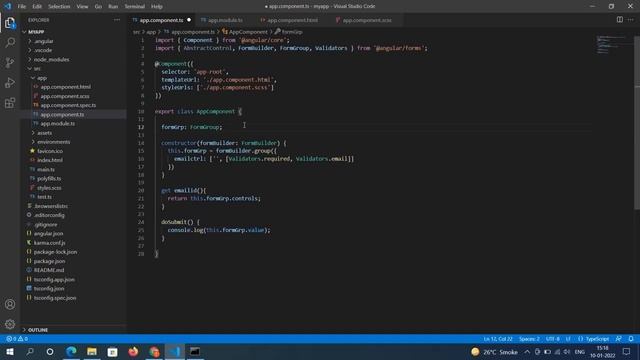640x360 pixels.
Task: Open the Extensions view
Action: click(10, 102)
